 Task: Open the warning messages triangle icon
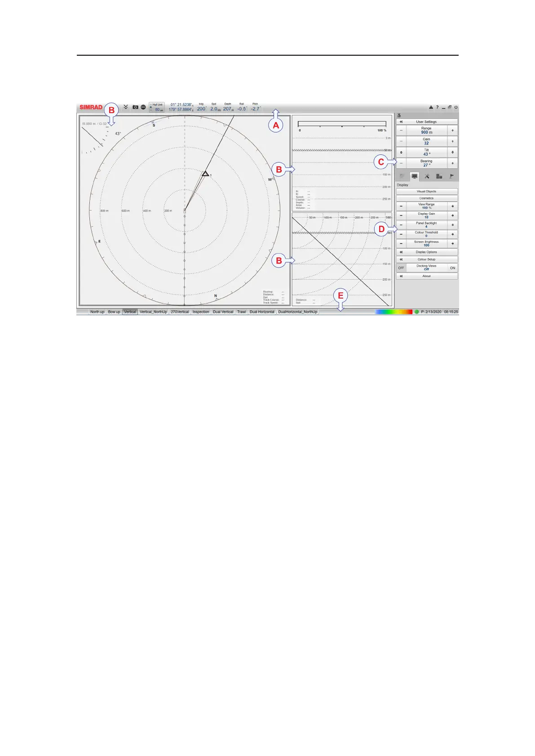[x=431, y=107]
